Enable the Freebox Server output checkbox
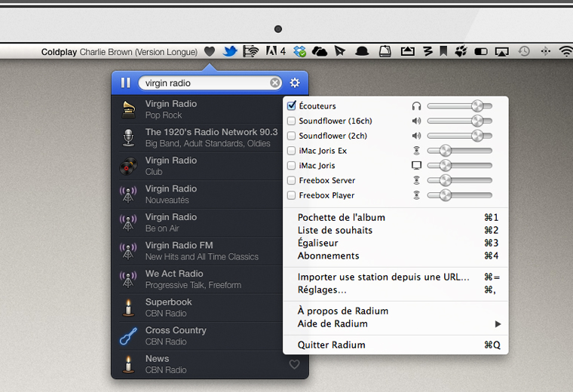573x392 pixels. tap(291, 180)
